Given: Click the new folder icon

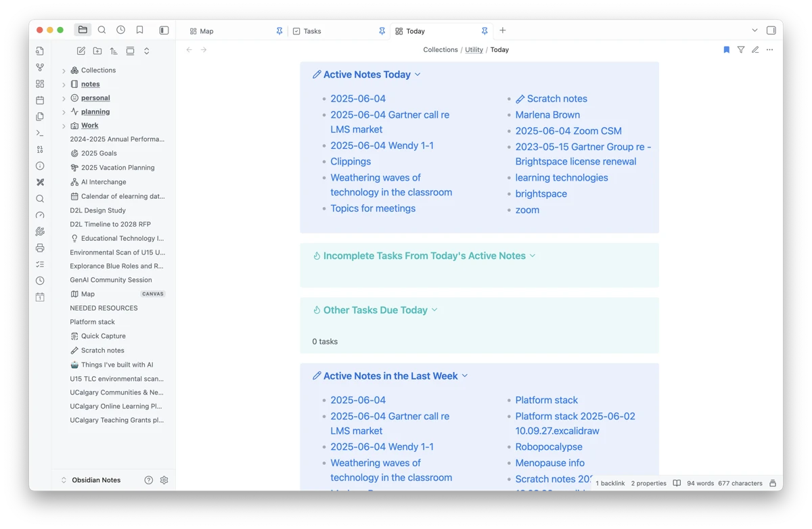Looking at the screenshot, I should tap(97, 51).
